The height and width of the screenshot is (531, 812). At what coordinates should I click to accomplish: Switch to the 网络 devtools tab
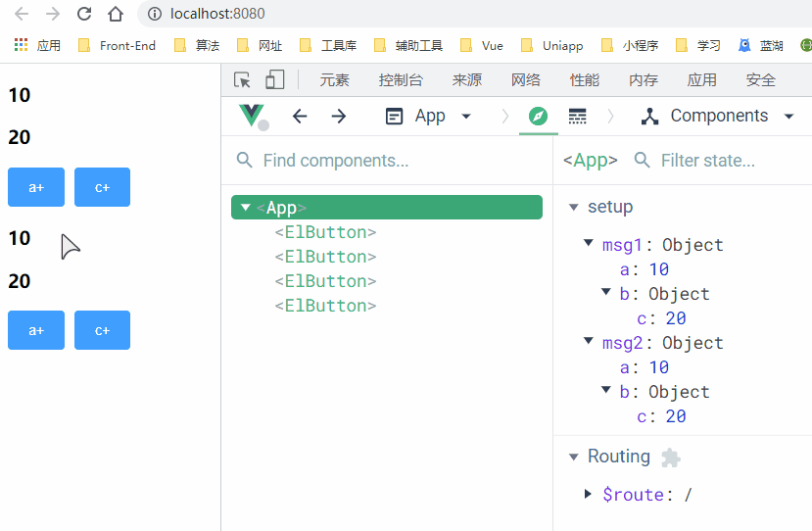[526, 80]
